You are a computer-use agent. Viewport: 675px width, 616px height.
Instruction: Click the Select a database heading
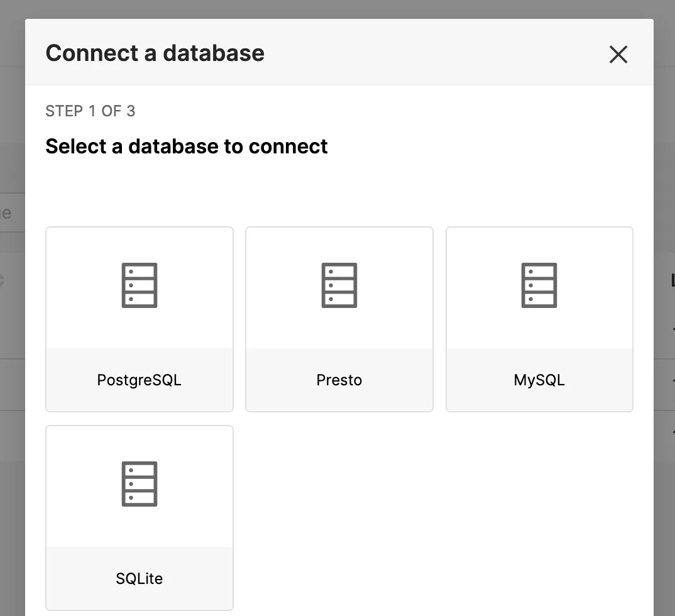[186, 146]
